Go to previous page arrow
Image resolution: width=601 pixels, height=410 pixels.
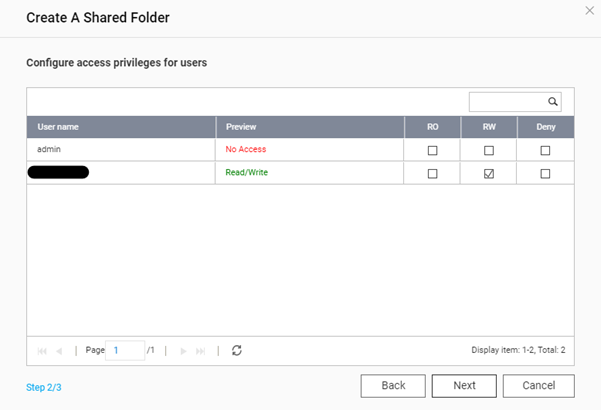[60, 351]
